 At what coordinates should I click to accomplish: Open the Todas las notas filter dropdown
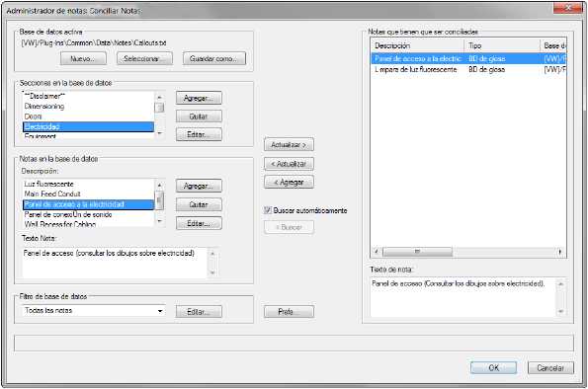click(x=93, y=311)
